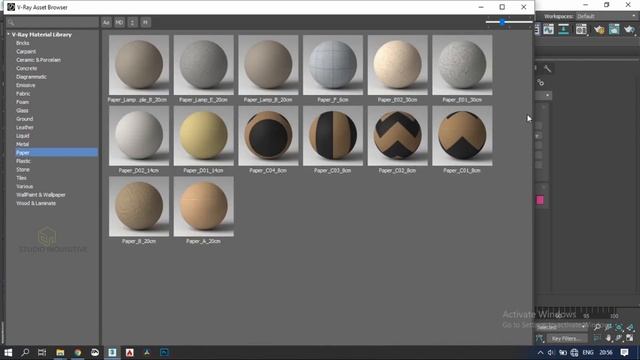This screenshot has height=360, width=640.
Task: Select the Paper_C02_8cm chevron material thumbnail
Action: [x=398, y=136]
